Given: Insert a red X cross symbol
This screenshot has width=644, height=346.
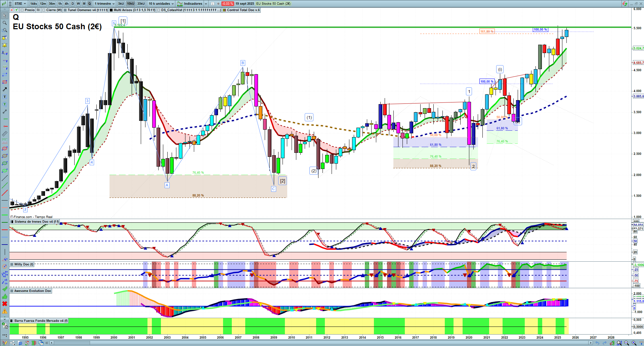Looking at the screenshot, I should pos(5,304).
